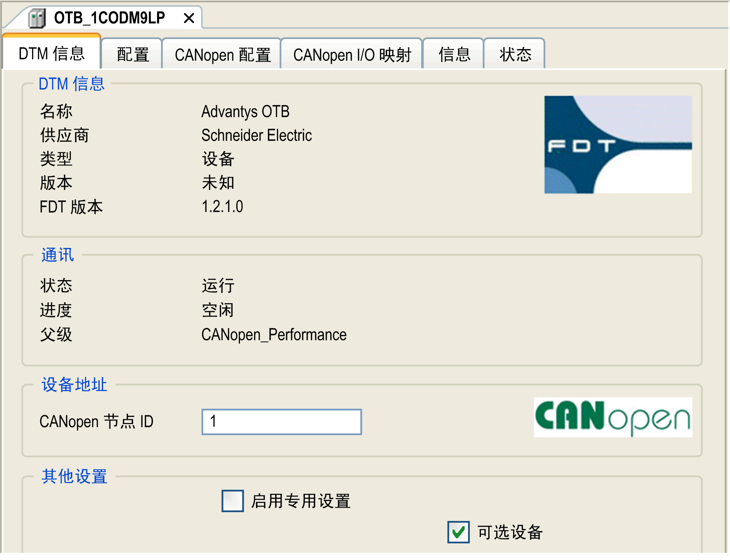This screenshot has width=730, height=560.
Task: Uncheck the 可选设备 option
Action: (458, 532)
